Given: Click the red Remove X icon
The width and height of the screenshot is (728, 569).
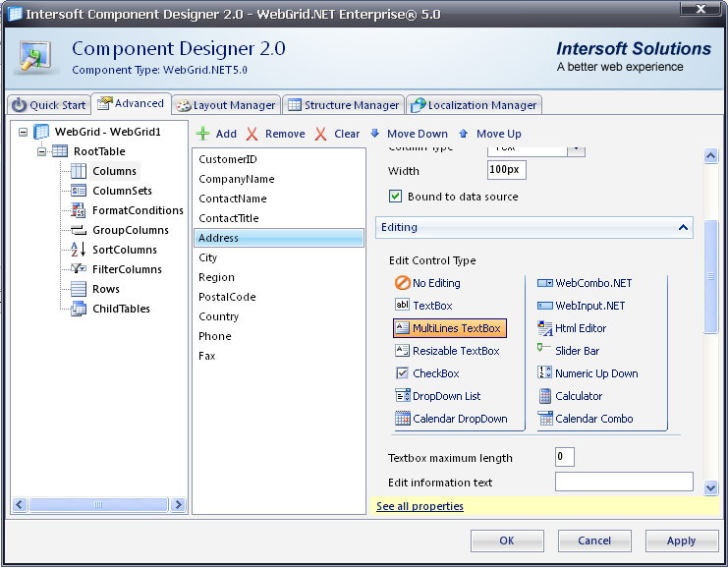Looking at the screenshot, I should 252,134.
